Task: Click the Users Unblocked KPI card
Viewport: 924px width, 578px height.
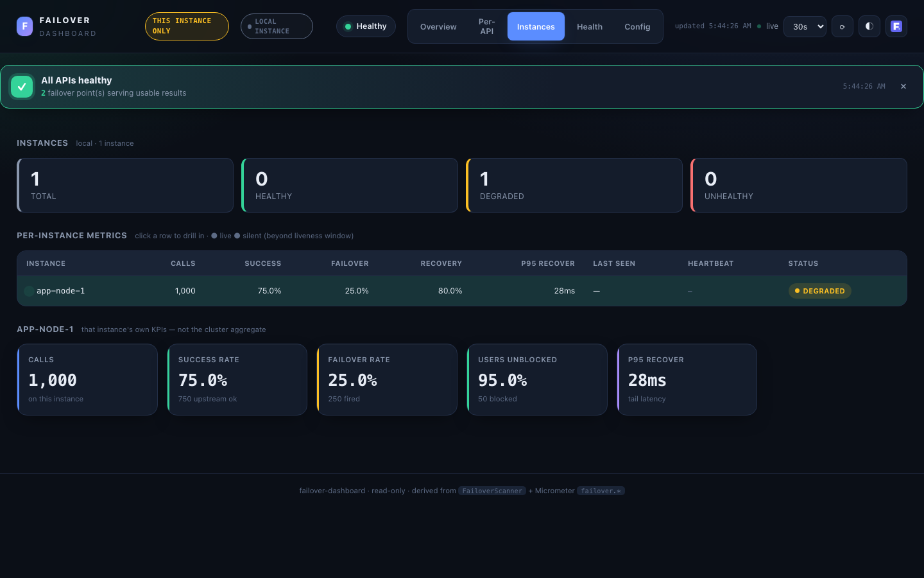Action: (x=537, y=380)
